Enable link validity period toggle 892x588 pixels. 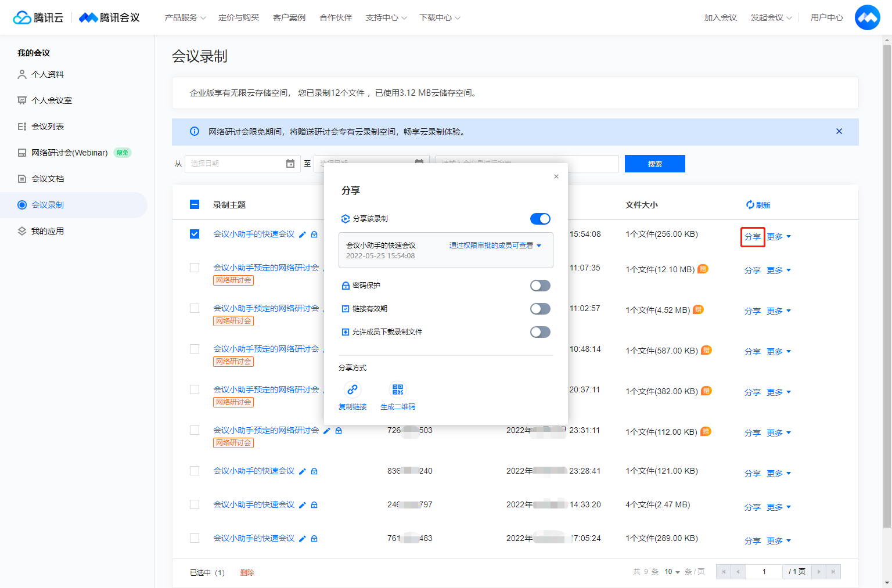[x=540, y=309]
